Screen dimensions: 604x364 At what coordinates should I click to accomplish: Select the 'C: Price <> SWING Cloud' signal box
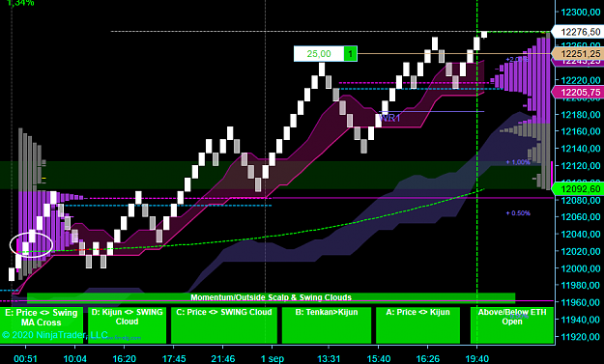click(x=224, y=325)
